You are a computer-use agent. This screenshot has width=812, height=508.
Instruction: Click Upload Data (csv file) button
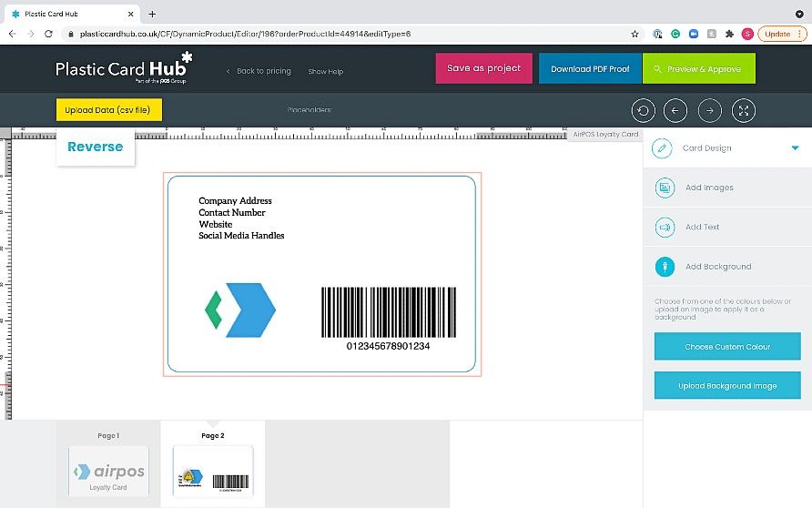click(108, 110)
